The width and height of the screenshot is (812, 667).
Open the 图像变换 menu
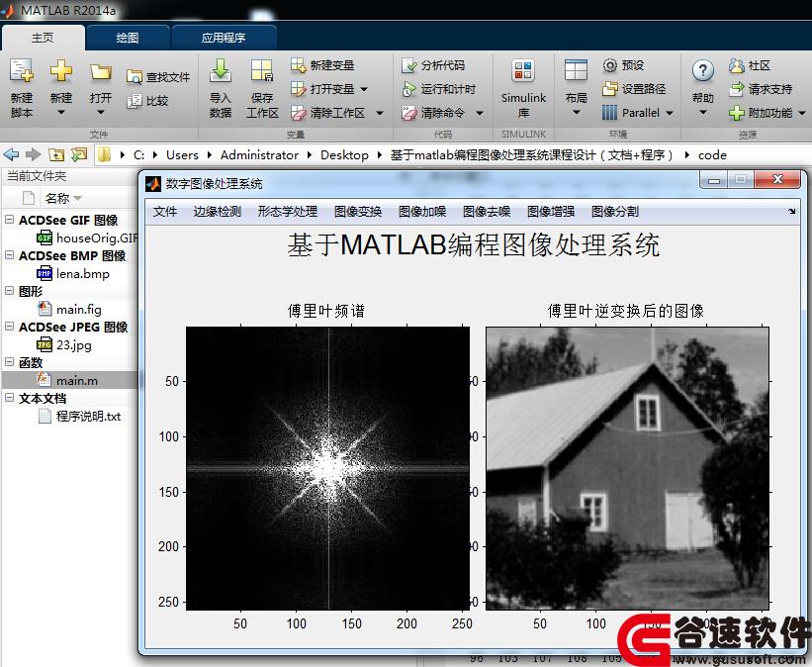358,212
